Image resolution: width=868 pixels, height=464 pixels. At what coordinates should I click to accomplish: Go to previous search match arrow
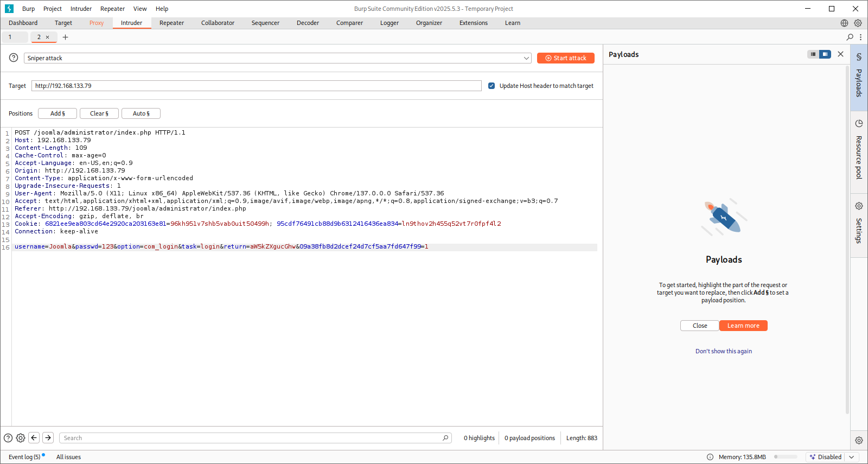pyautogui.click(x=34, y=437)
